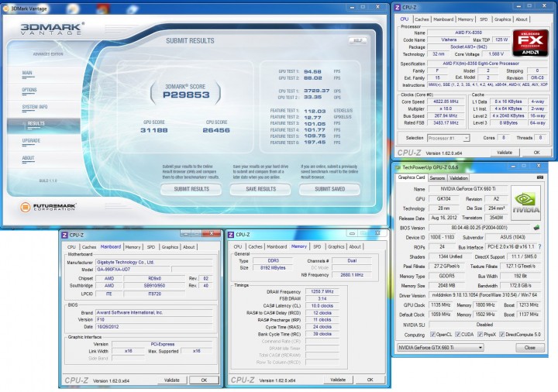
Task: Open SPD tab in the AMD FX-8350 CPU-Z window
Action: pyautogui.click(x=484, y=19)
